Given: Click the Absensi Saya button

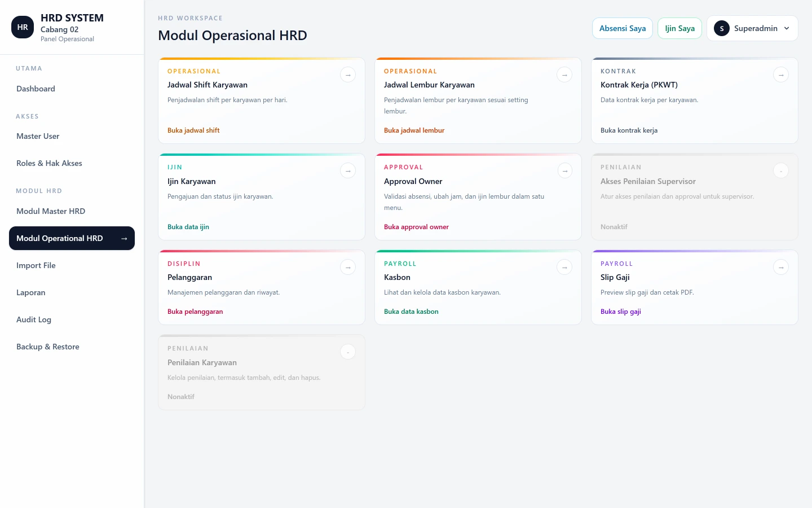Looking at the screenshot, I should click(x=623, y=28).
